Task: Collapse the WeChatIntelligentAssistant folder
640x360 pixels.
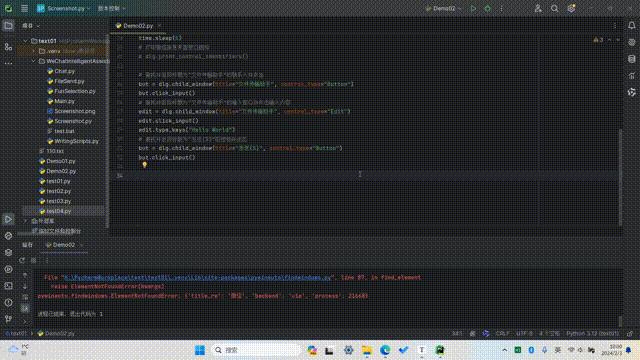Action: coord(33,61)
